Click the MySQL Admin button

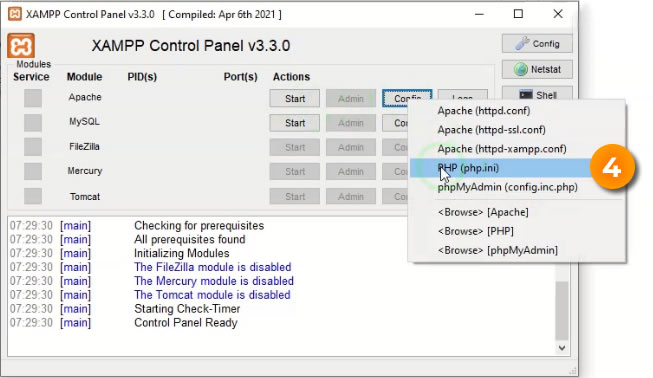click(351, 123)
